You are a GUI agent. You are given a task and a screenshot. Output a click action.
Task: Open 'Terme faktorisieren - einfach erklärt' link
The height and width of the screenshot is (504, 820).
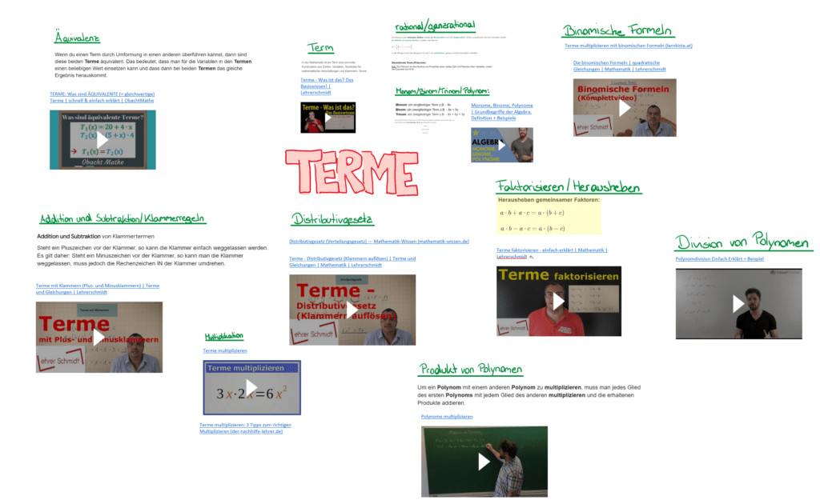pos(551,254)
